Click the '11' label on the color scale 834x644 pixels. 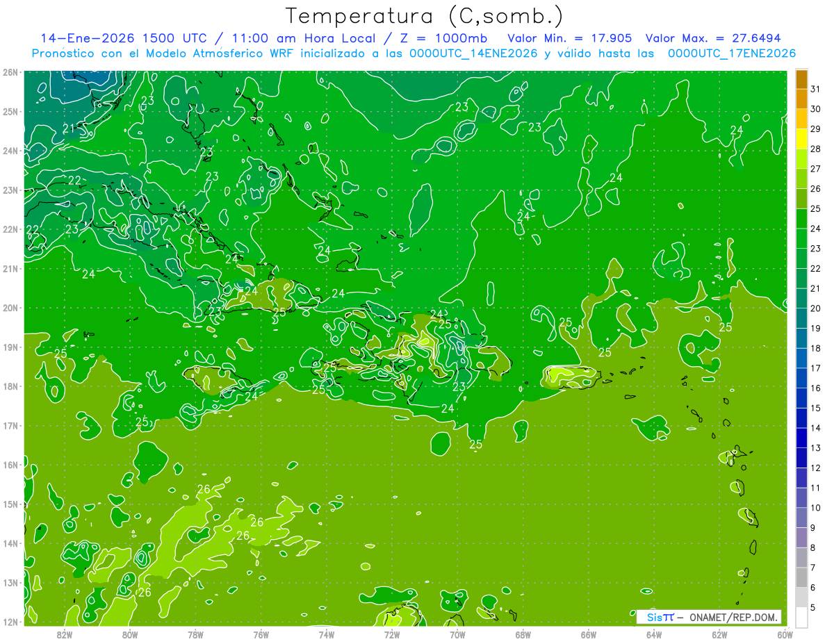tap(816, 488)
